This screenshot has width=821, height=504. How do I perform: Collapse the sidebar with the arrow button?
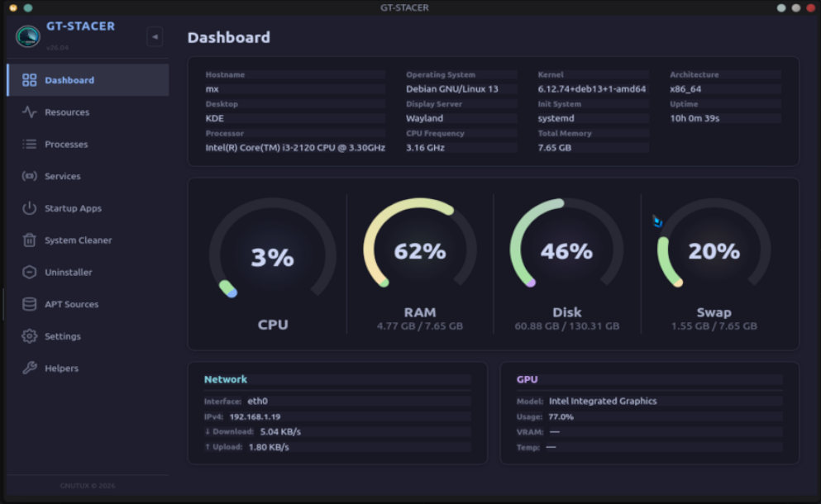(155, 36)
